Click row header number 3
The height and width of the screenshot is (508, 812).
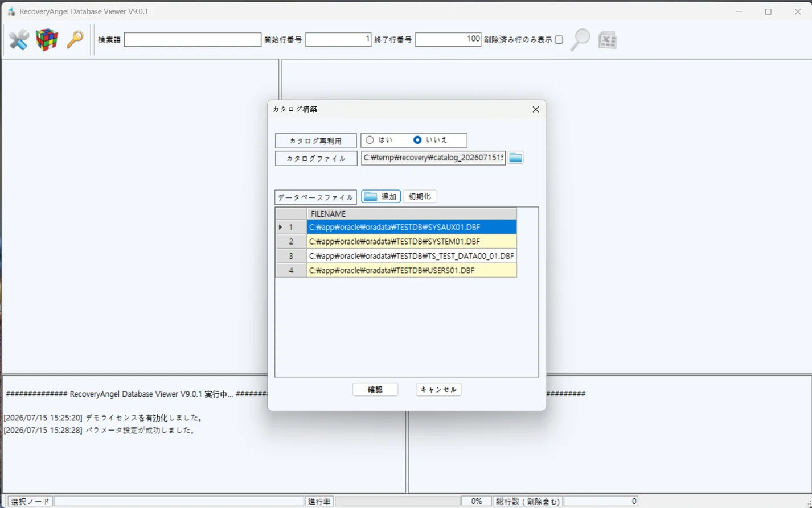291,256
